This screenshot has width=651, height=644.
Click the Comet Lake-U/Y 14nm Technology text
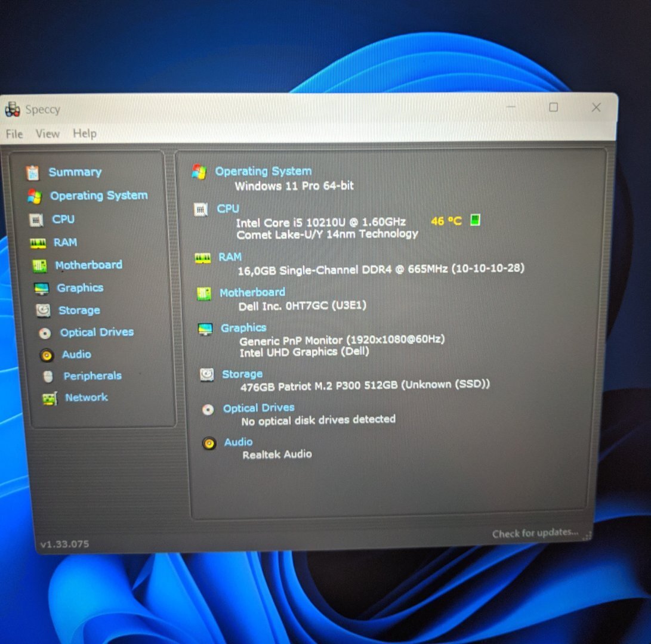tap(327, 234)
